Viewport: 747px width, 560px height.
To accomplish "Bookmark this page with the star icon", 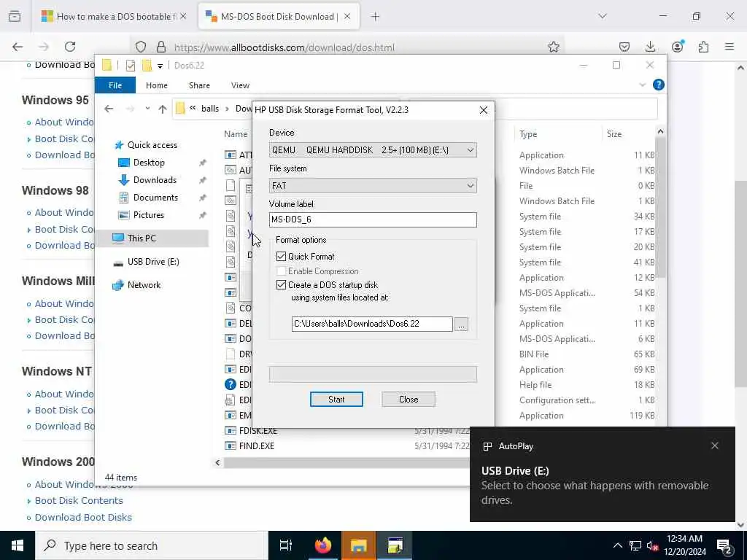I will click(553, 47).
